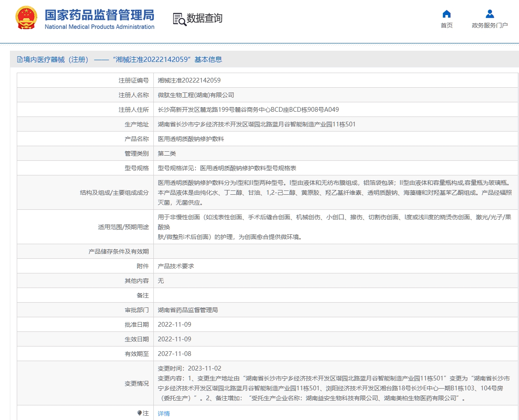Click the approval department 湖南省药品监督管理局
This screenshot has width=519, height=420.
[188, 310]
